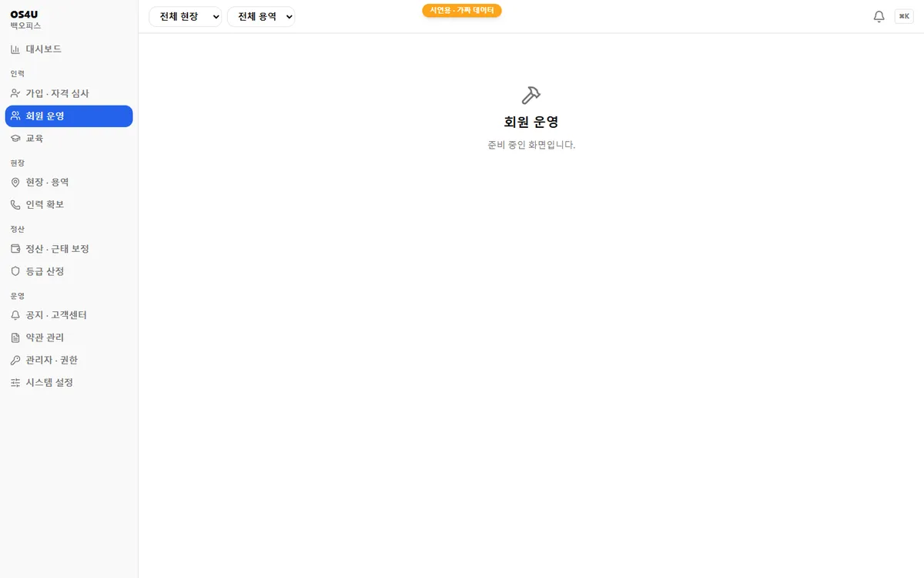Screen dimensions: 924x578
Task: Click the 약관 관리 document icon
Action: [x=15, y=338]
